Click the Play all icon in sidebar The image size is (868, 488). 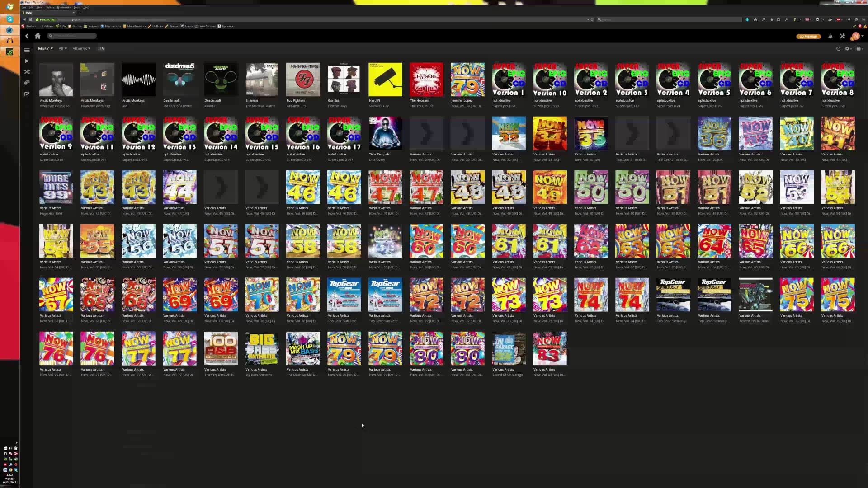tap(27, 61)
